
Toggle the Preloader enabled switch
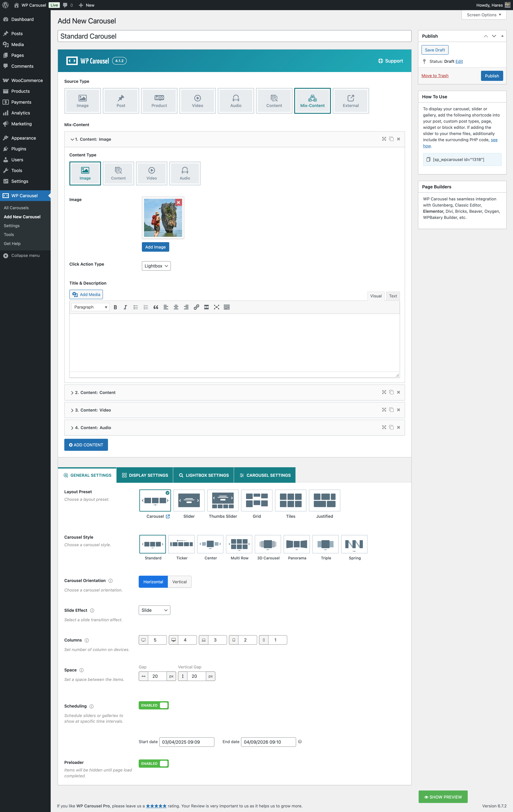click(x=153, y=763)
